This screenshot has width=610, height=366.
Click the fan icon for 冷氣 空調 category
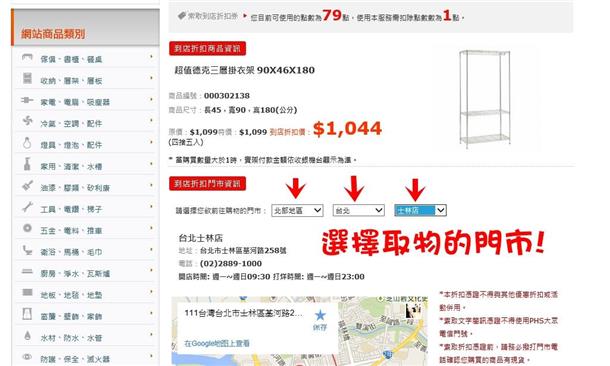pos(27,121)
